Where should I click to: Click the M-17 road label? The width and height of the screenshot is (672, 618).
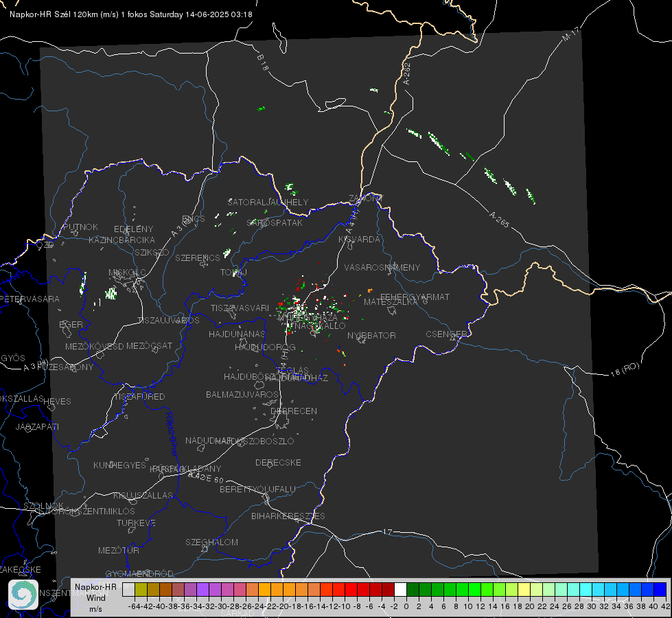click(x=571, y=34)
